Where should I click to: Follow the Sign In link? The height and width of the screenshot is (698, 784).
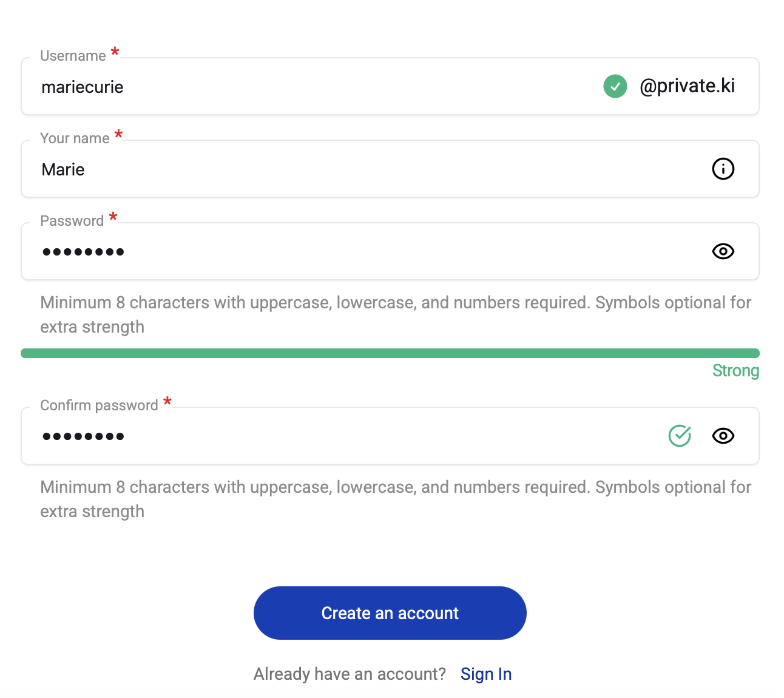pos(485,674)
